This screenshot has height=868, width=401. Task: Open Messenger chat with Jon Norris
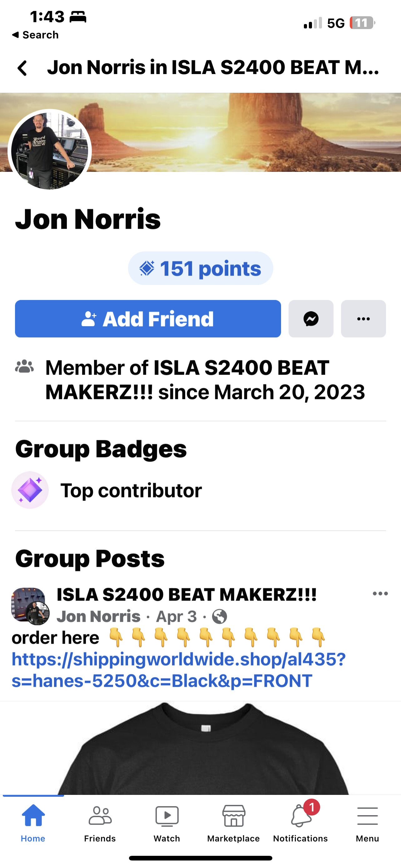(311, 319)
